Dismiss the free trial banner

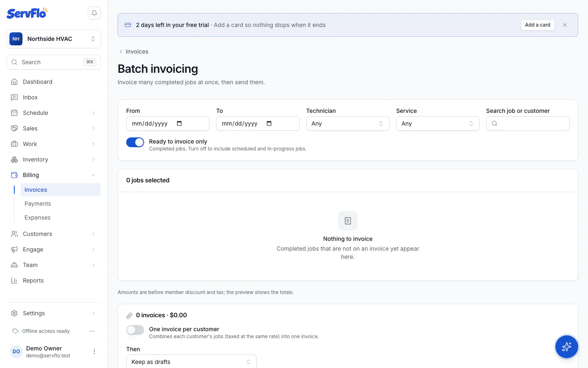pos(565,25)
